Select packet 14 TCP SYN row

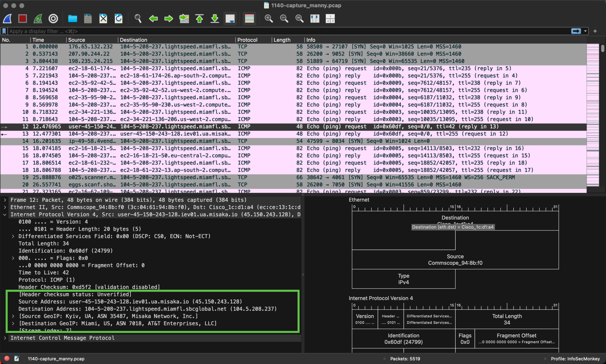pyautogui.click(x=293, y=141)
